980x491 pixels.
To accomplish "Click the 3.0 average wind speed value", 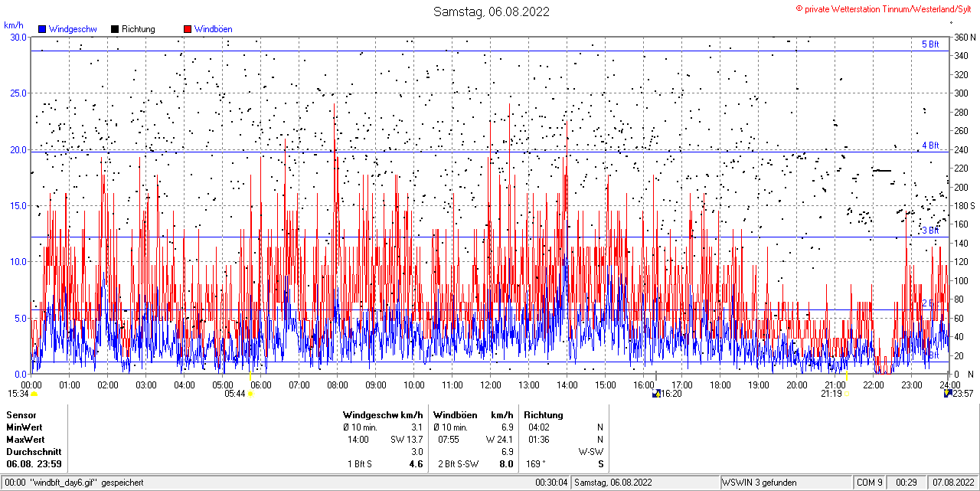I will coord(416,452).
